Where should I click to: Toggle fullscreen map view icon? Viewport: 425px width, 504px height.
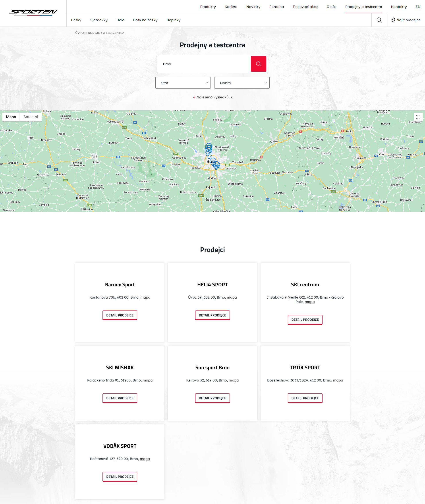pyautogui.click(x=418, y=117)
